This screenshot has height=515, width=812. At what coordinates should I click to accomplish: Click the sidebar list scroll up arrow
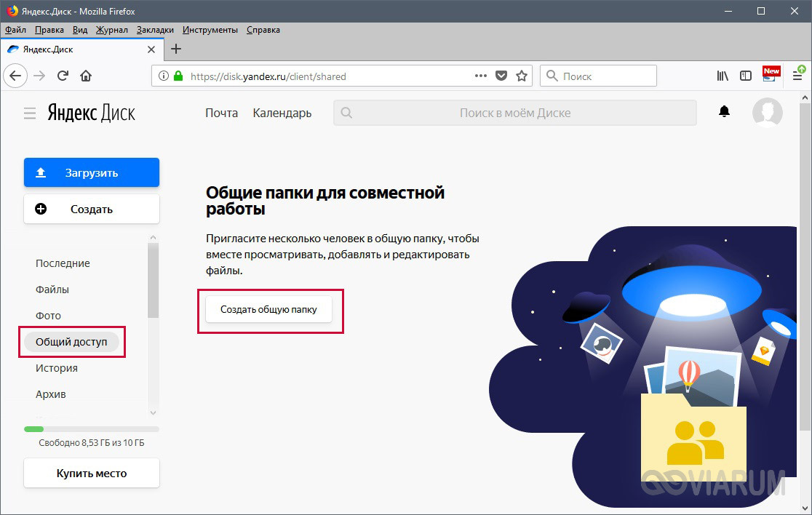153,238
